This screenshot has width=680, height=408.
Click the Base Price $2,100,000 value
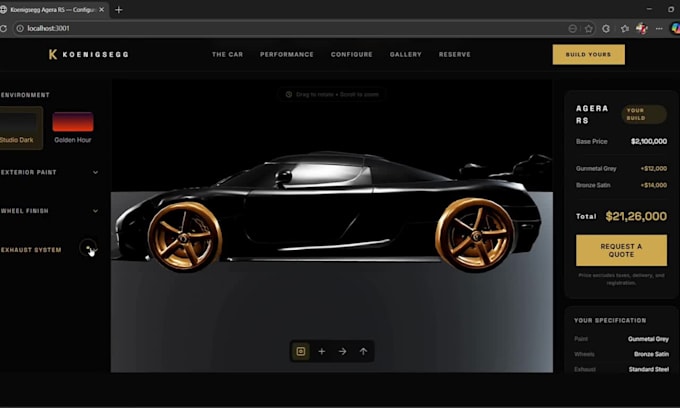tap(649, 141)
